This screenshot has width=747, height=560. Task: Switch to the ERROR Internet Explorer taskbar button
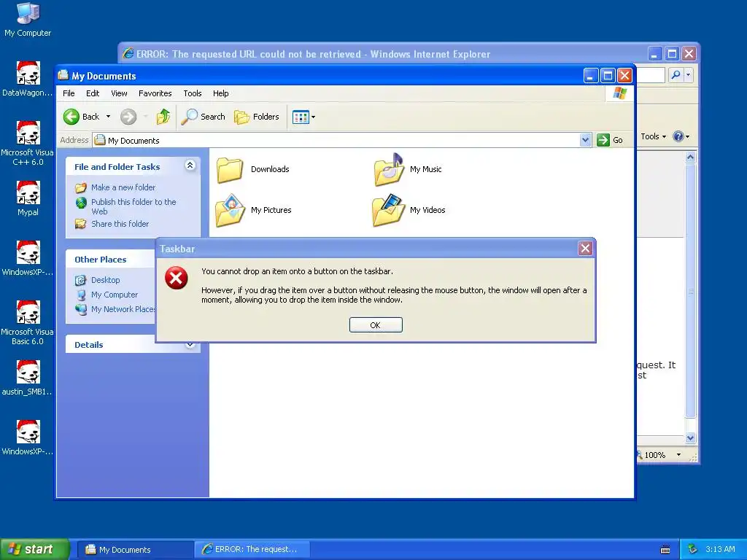(253, 549)
